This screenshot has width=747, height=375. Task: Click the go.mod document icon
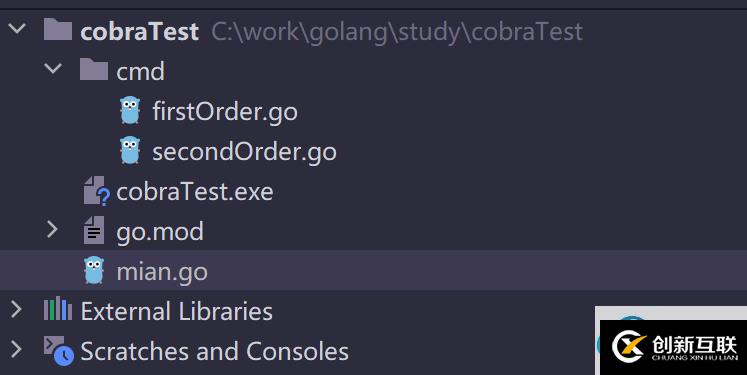coord(94,230)
